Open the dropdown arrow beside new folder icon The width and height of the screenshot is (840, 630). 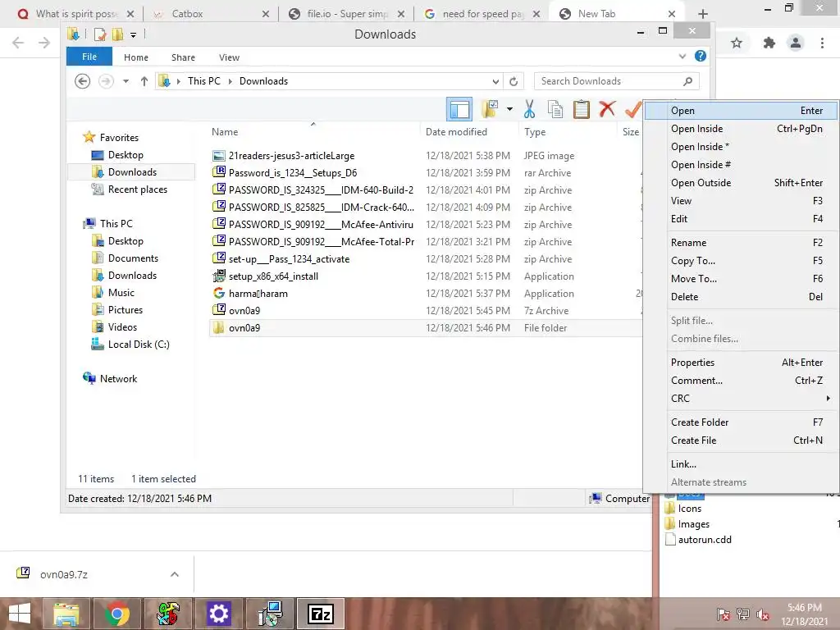[x=509, y=109]
